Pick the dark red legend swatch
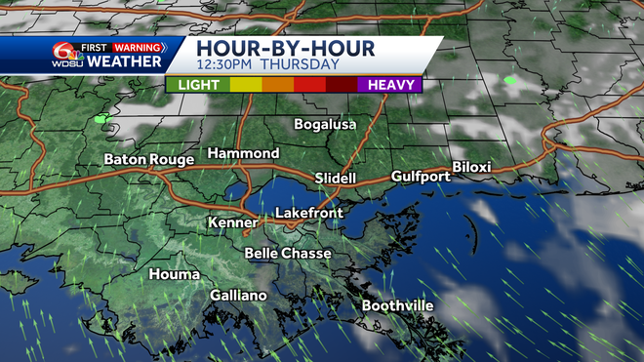This screenshot has height=362, width=644. 342,85
